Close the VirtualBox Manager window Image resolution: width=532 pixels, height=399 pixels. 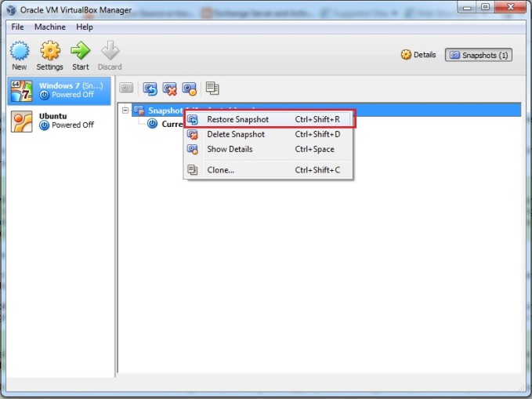coord(510,7)
